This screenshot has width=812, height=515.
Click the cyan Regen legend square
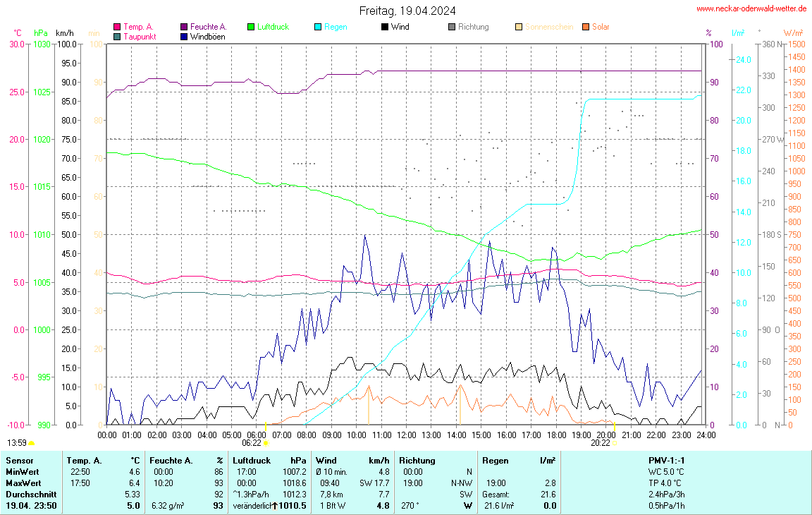(318, 27)
